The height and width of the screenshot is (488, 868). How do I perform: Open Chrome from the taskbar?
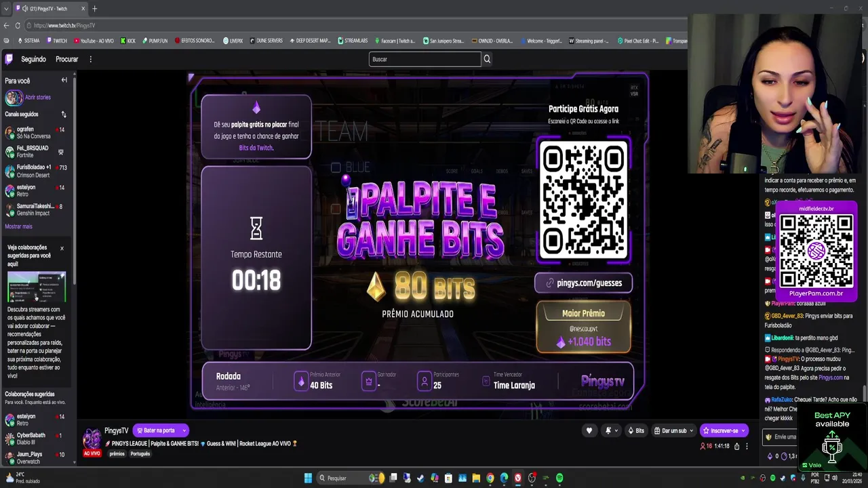pyautogui.click(x=490, y=478)
